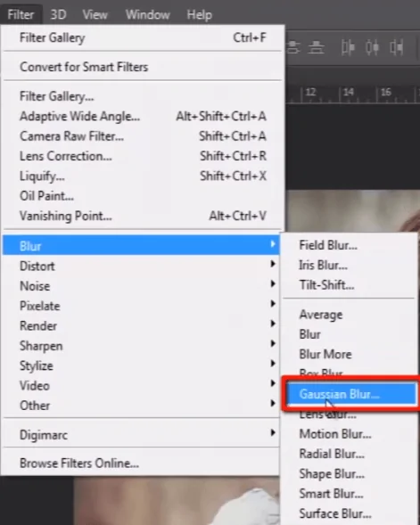Apply the plain Blur filter in submenu
This screenshot has height=525, width=420.
coord(350,334)
